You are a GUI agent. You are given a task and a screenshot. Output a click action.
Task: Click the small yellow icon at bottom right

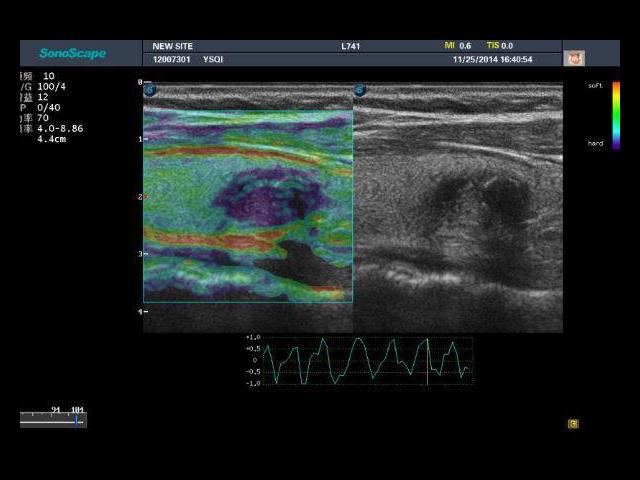(573, 423)
